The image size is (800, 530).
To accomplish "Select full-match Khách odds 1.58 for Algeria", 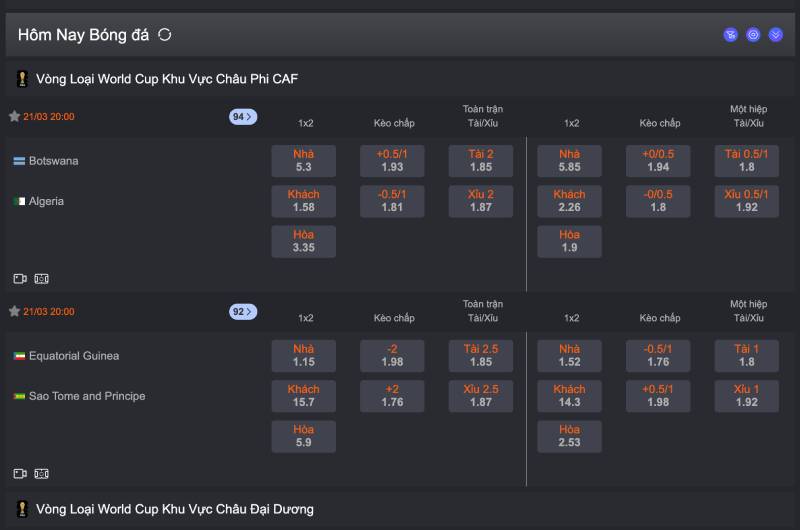I will tap(304, 201).
